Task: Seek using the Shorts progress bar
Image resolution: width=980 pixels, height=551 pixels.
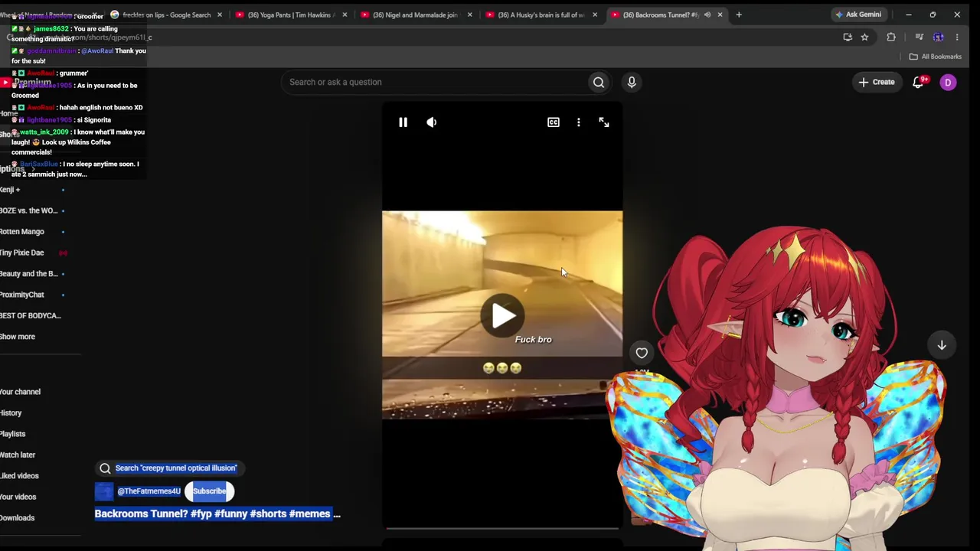Action: (502, 528)
